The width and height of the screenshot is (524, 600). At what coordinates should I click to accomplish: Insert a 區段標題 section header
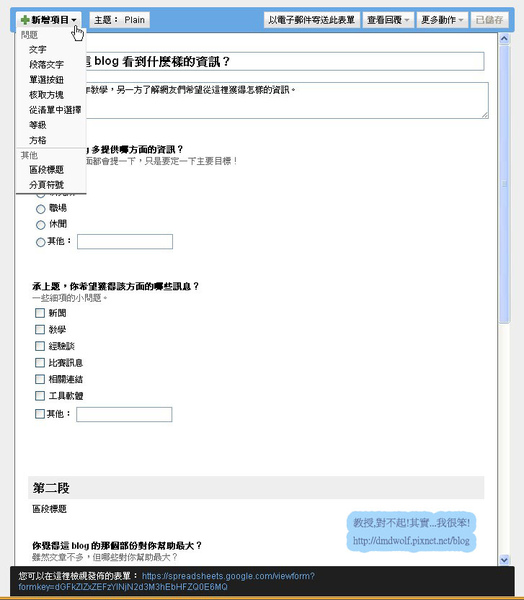[x=46, y=170]
